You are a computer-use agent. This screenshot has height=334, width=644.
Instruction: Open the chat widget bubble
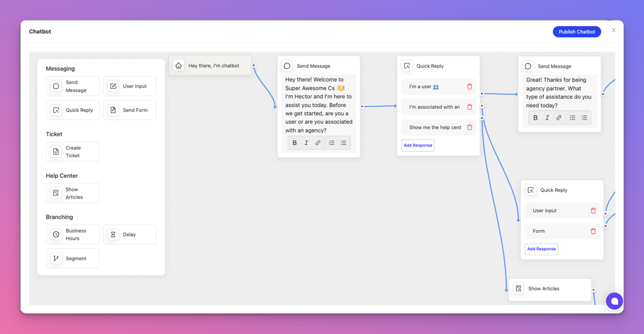614,301
